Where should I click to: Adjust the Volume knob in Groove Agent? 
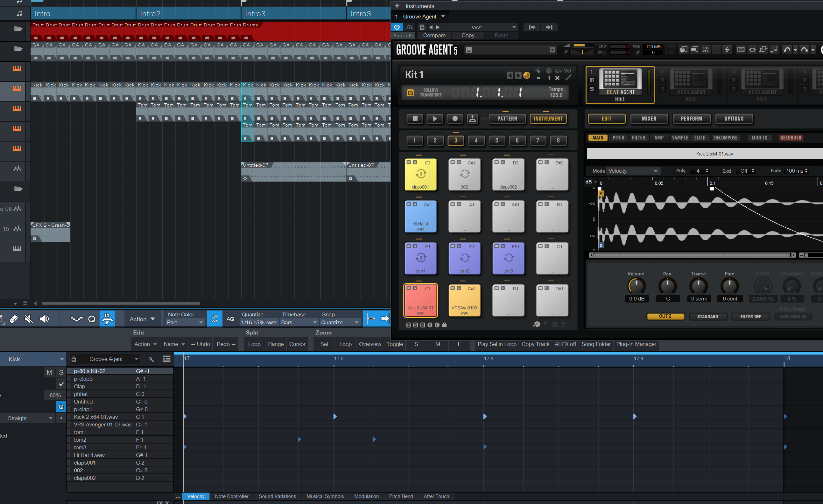click(x=637, y=286)
